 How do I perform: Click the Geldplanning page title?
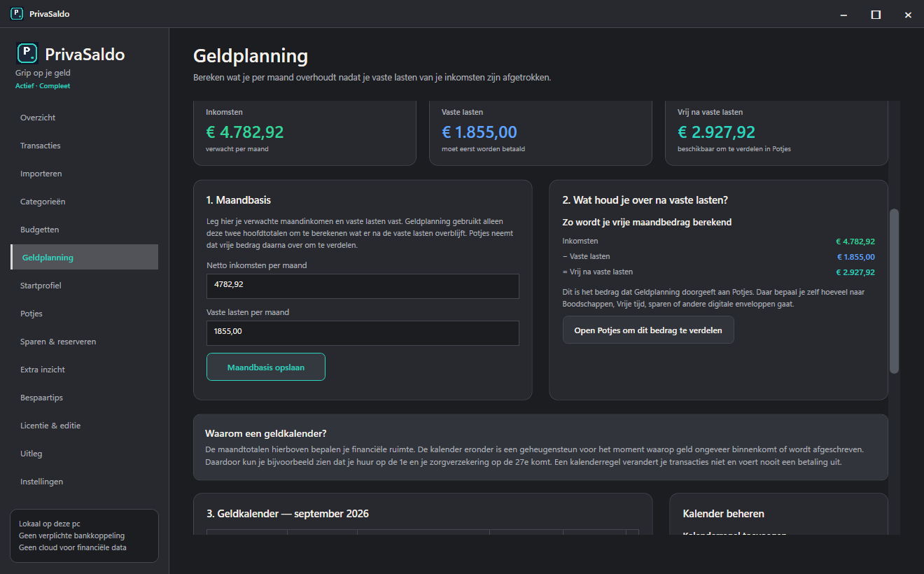(251, 56)
